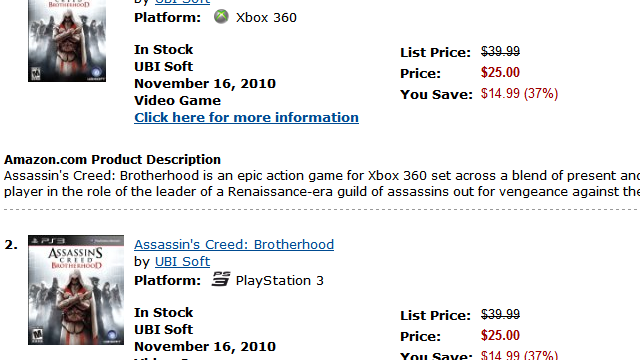The width and height of the screenshot is (640, 360).
Task: Click the Ubisoft logo on Xbox cover
Action: tap(96, 73)
